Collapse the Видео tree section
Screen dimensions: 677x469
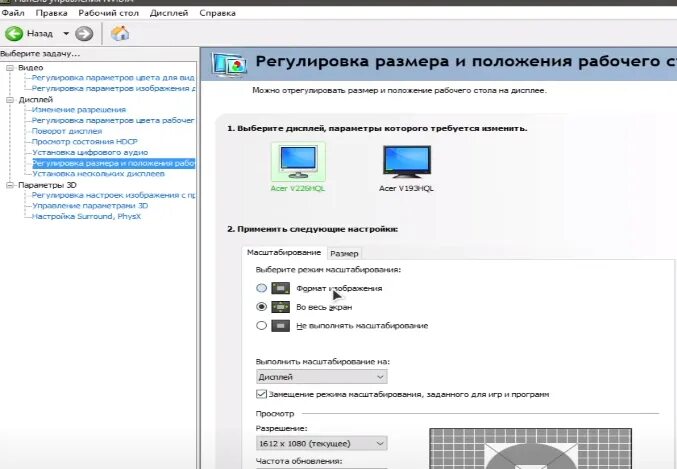click(x=10, y=68)
